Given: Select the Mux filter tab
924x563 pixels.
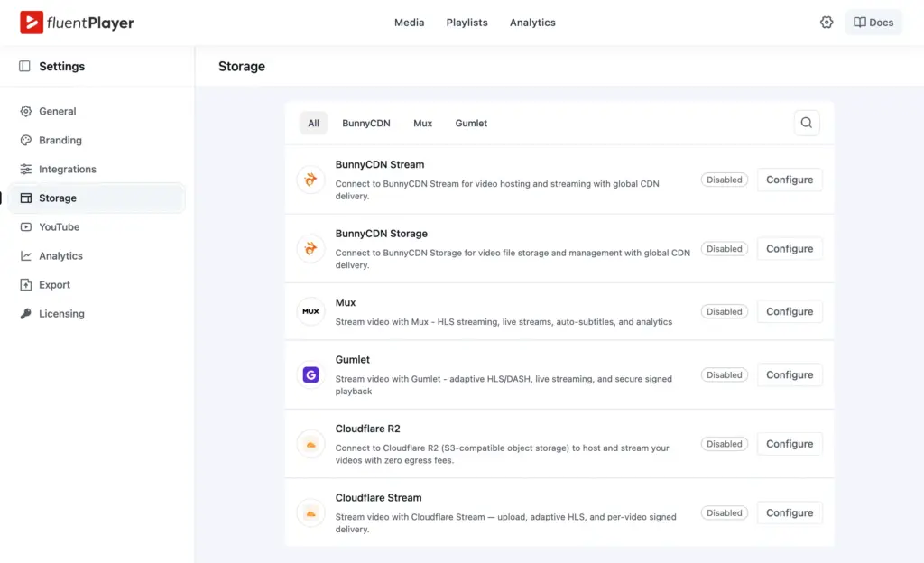Looking at the screenshot, I should pyautogui.click(x=422, y=123).
